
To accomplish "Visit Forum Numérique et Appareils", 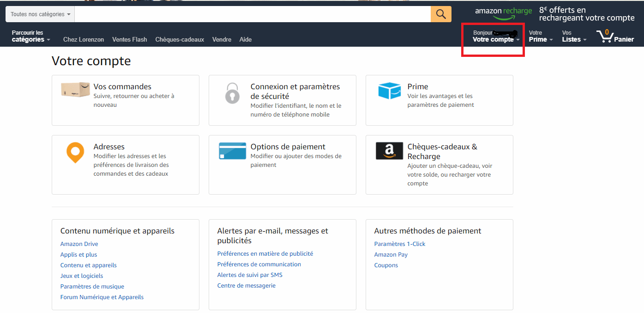I will pos(102,297).
